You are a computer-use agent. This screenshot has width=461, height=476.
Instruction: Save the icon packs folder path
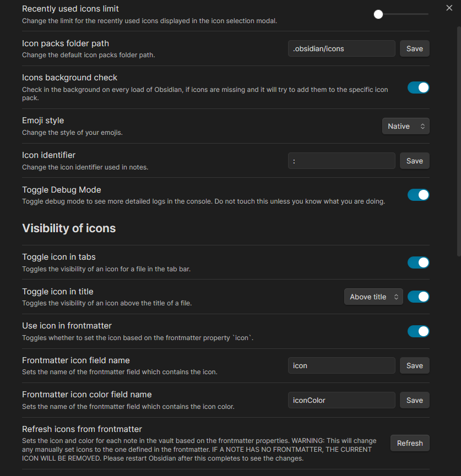[x=414, y=48]
